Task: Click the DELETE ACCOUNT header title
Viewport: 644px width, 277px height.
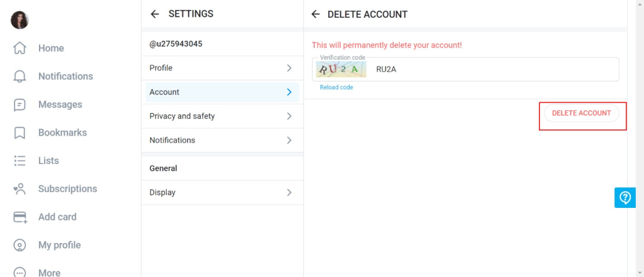Action: click(x=367, y=14)
